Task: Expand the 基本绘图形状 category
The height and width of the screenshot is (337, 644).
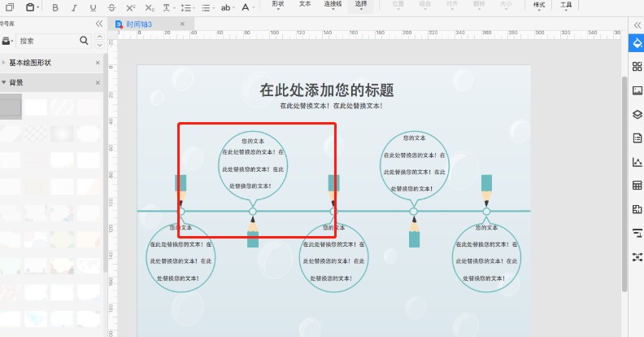Action: [4, 63]
